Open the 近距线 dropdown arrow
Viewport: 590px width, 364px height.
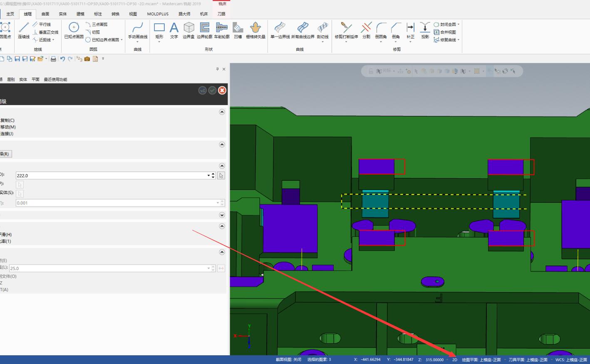(x=53, y=40)
